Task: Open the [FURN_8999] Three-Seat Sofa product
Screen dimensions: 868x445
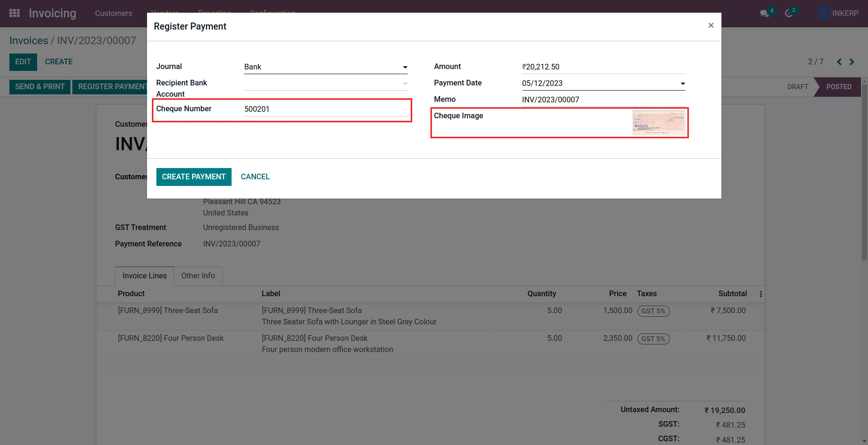Action: [168, 310]
